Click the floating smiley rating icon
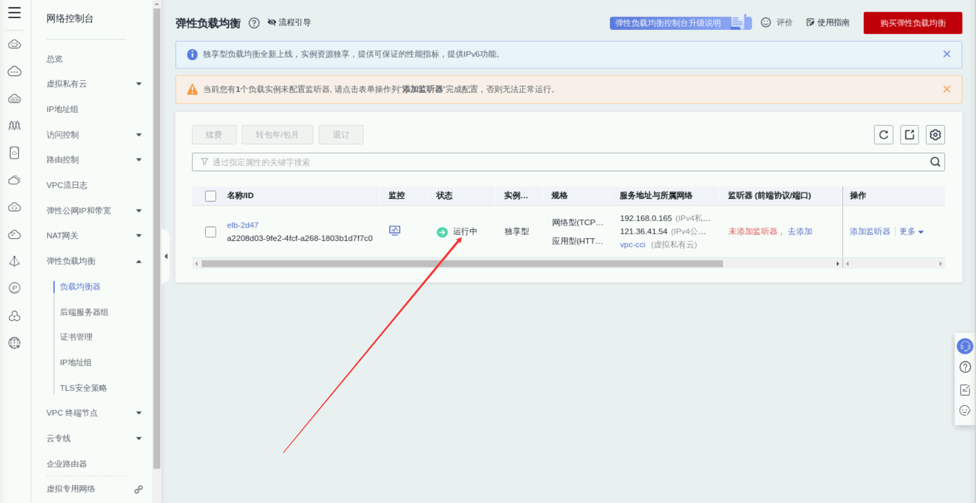Viewport: 980px width, 503px height. (x=965, y=410)
